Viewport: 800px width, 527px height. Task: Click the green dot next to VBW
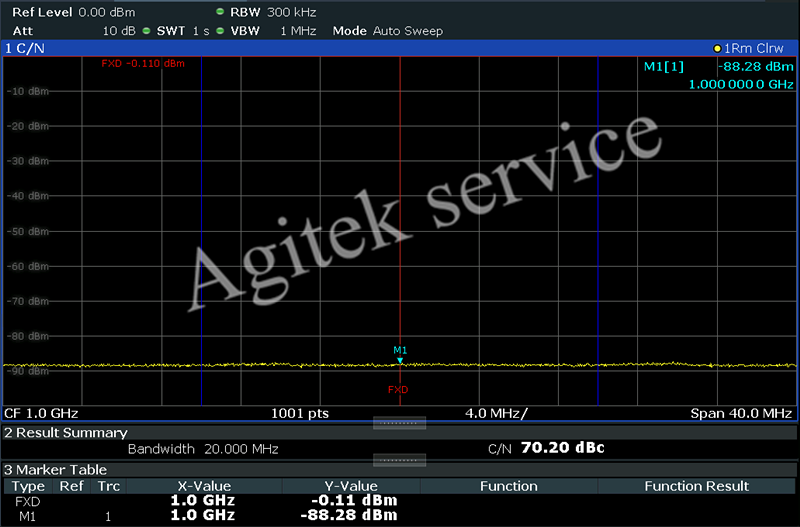(220, 31)
